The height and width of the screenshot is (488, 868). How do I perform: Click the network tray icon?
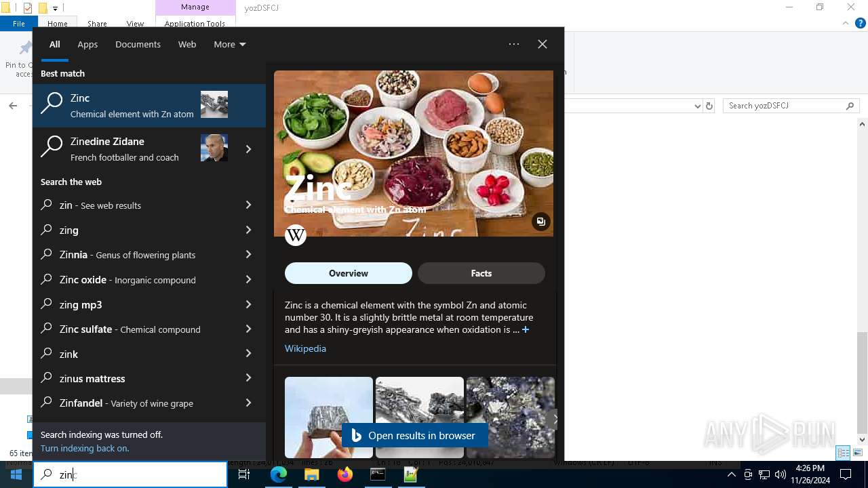tap(764, 474)
